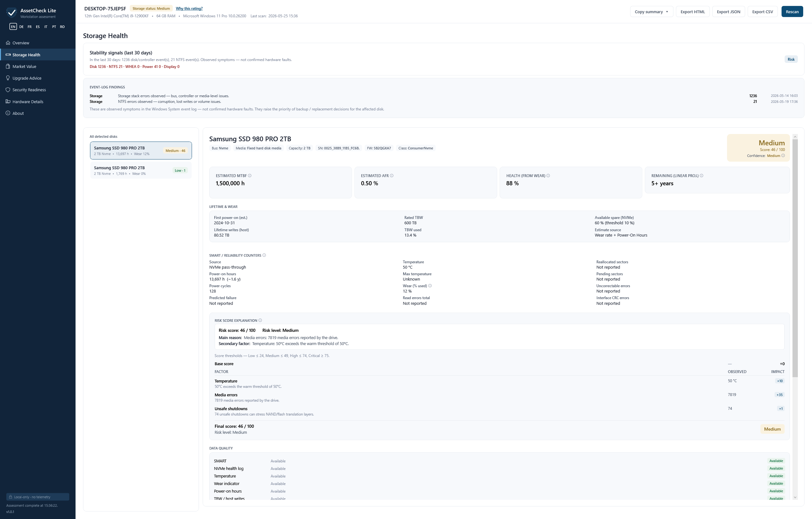Click the info icon beside Estimated AFR
Image resolution: width=812 pixels, height=519 pixels.
coord(392,176)
